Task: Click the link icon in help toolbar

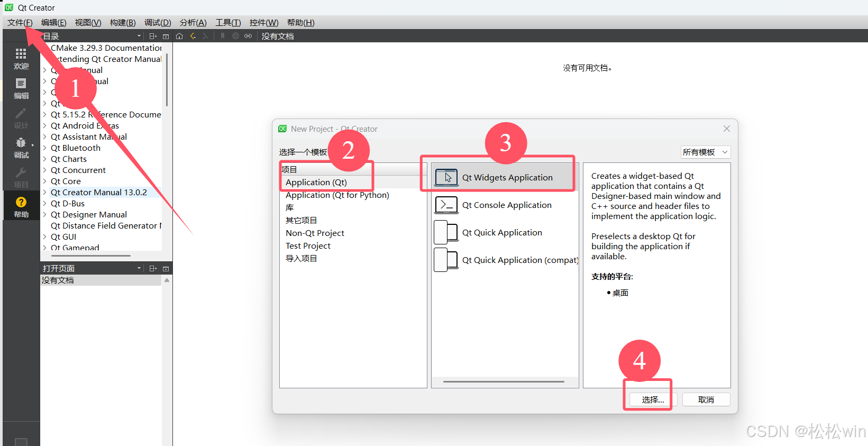Action: pyautogui.click(x=248, y=36)
